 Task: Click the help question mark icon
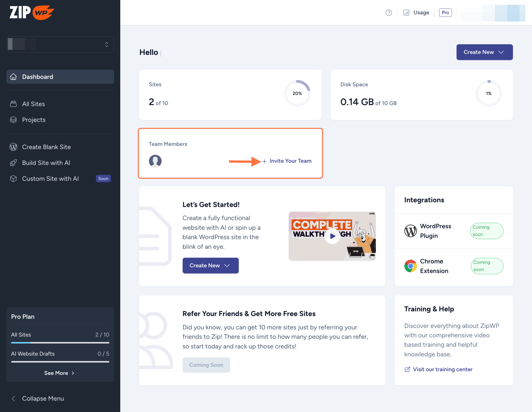point(388,12)
